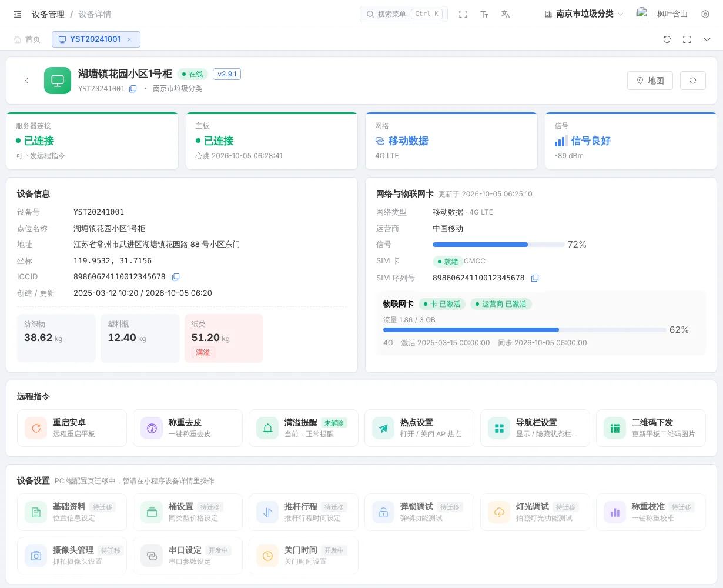Click the 满溢提醒 bell icon
The height and width of the screenshot is (588, 723).
point(267,428)
